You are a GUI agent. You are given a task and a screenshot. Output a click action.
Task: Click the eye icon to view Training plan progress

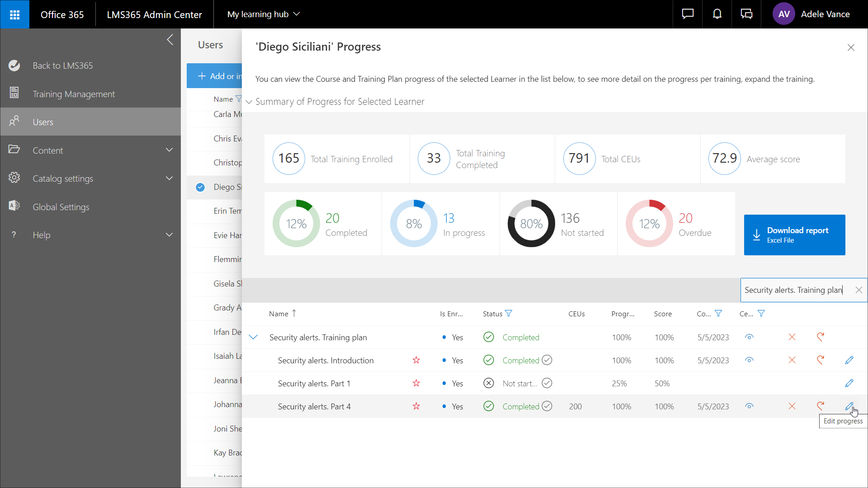coord(749,337)
